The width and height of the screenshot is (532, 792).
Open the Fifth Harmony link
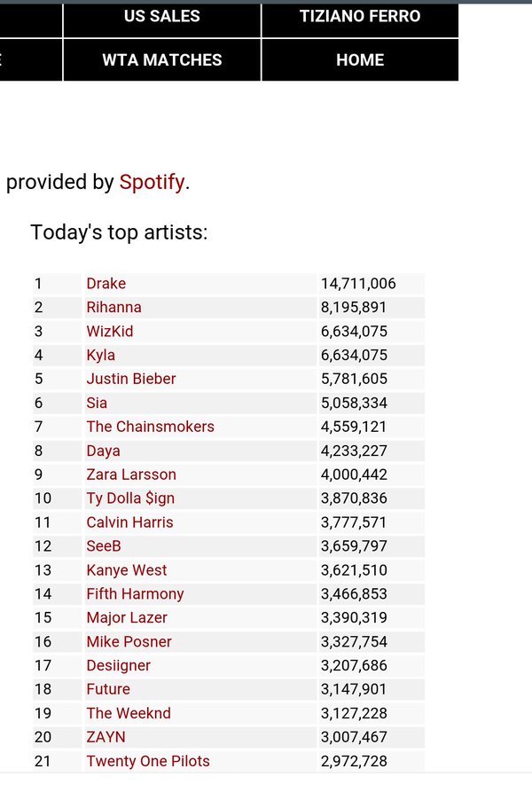click(135, 594)
